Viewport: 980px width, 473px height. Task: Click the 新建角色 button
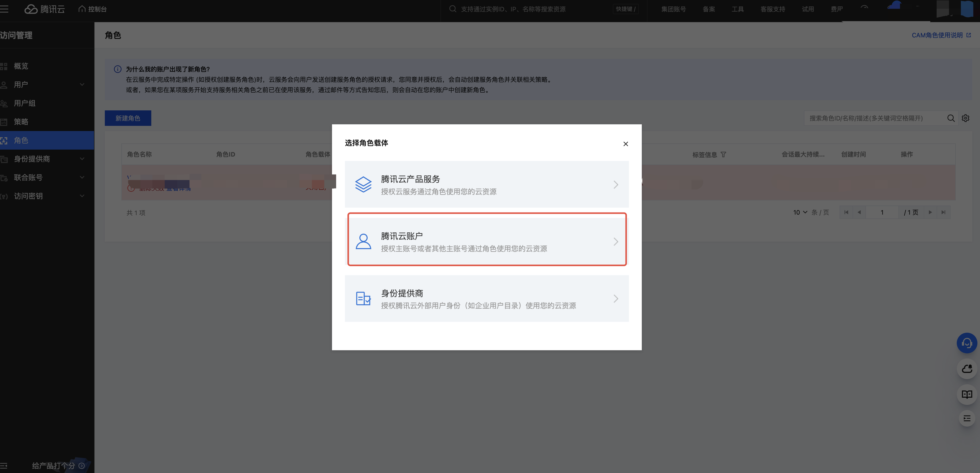pos(128,118)
